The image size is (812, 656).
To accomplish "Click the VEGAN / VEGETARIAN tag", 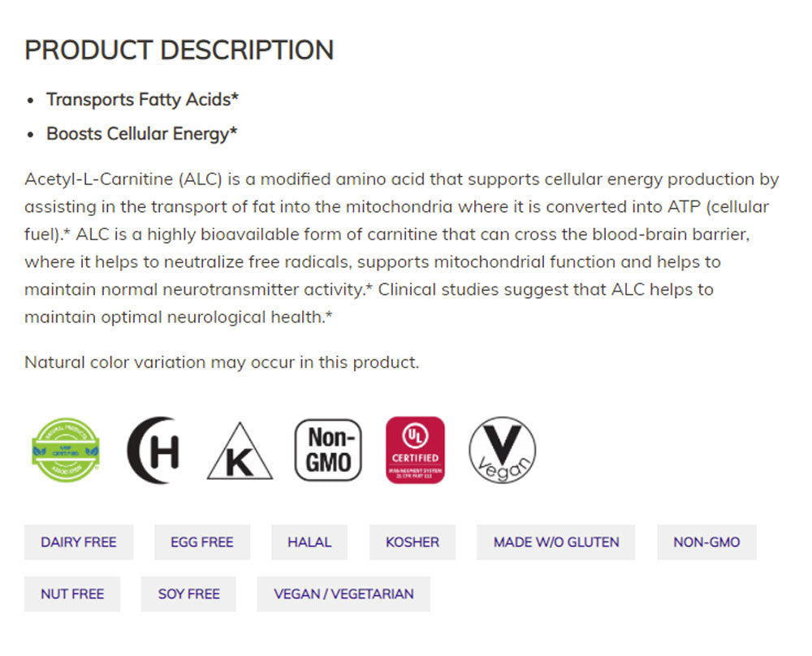I will click(x=343, y=594).
